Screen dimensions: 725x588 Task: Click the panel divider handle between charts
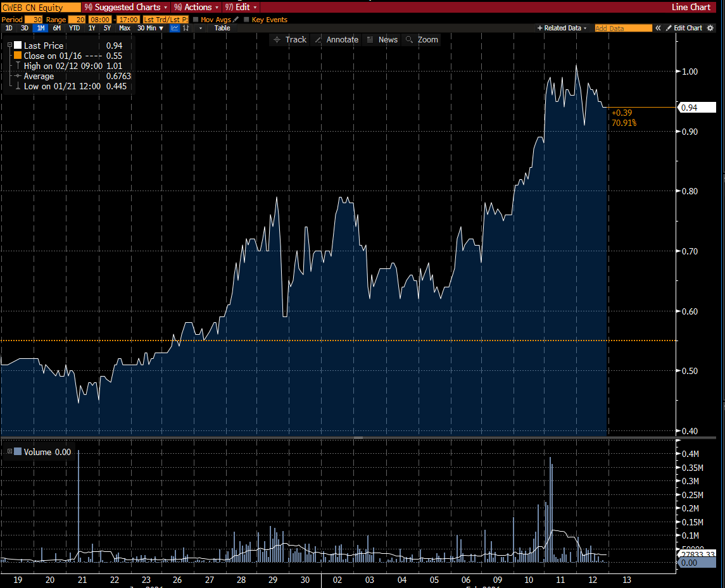(x=358, y=438)
